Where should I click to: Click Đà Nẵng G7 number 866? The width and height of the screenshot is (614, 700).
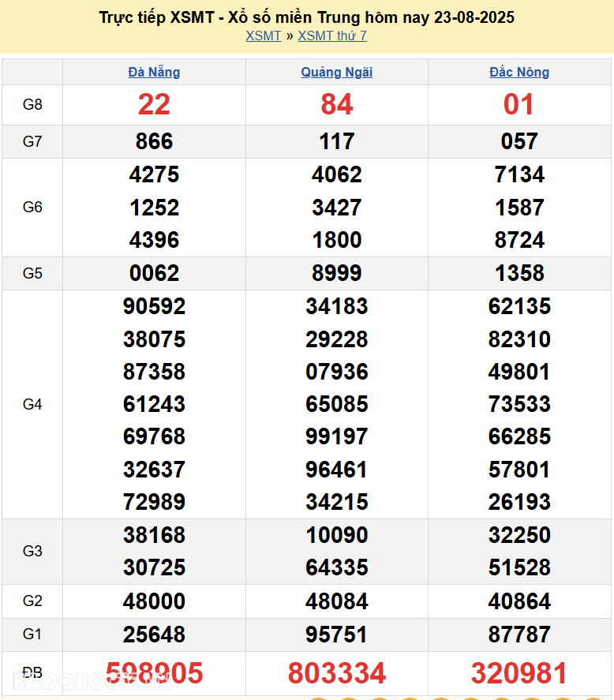pos(154,142)
